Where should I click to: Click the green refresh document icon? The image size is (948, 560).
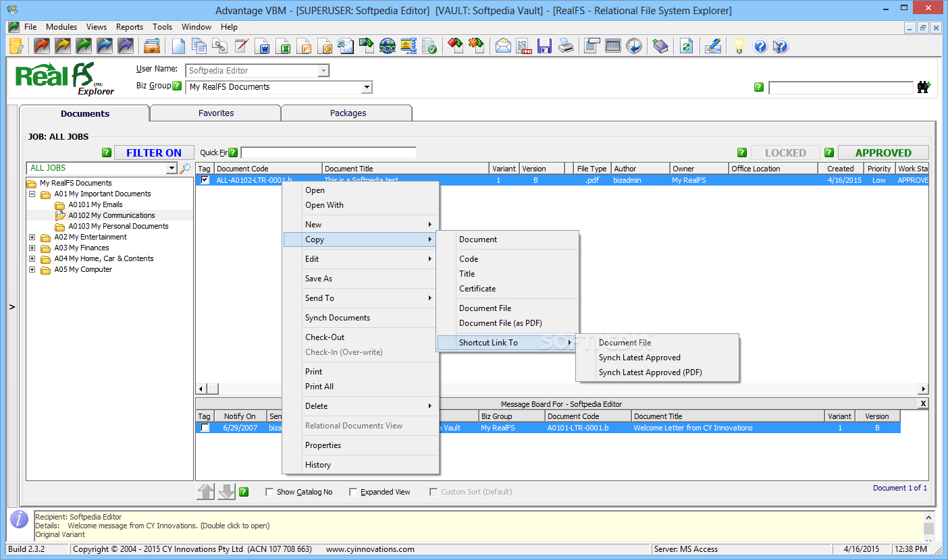point(686,46)
